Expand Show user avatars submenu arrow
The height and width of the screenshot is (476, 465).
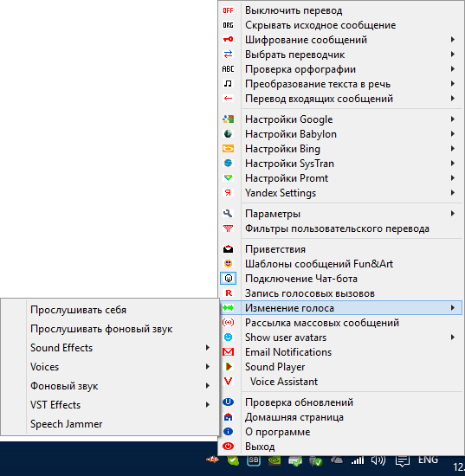point(453,337)
